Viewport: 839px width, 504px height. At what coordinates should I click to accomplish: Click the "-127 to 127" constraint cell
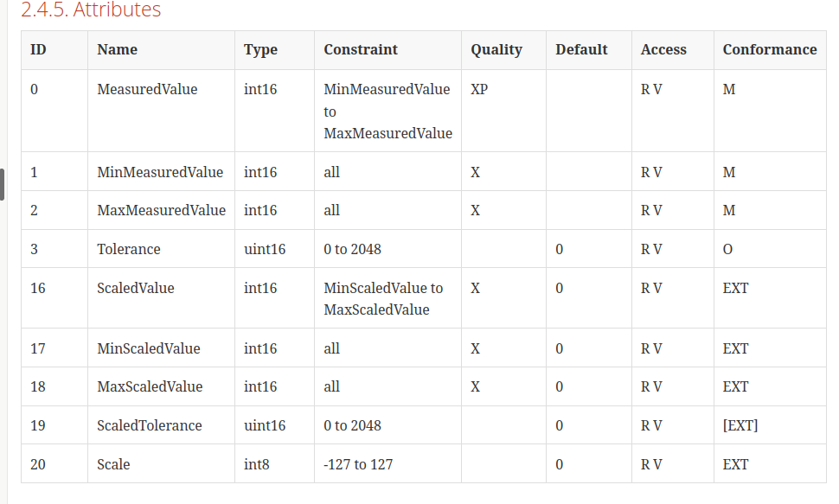358,464
